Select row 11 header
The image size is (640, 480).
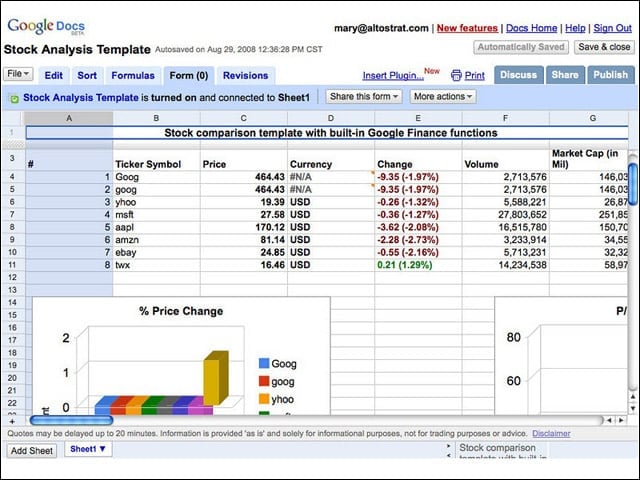(12, 264)
